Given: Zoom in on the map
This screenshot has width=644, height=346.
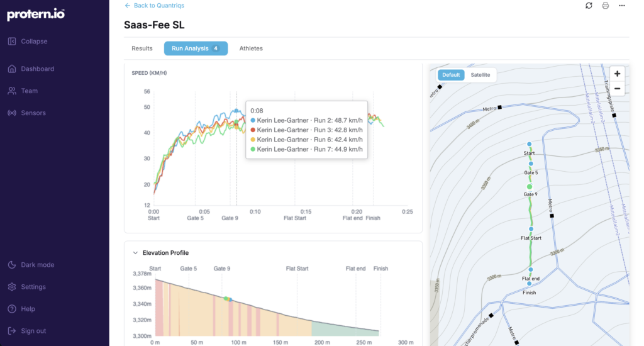Looking at the screenshot, I should point(617,74).
